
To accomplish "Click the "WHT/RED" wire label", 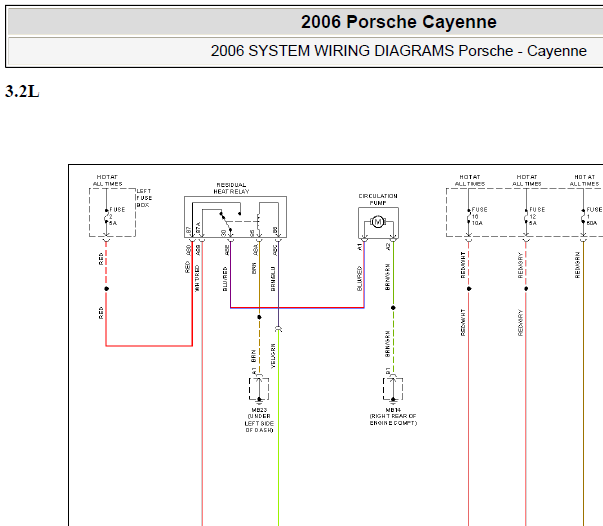I will click(197, 278).
